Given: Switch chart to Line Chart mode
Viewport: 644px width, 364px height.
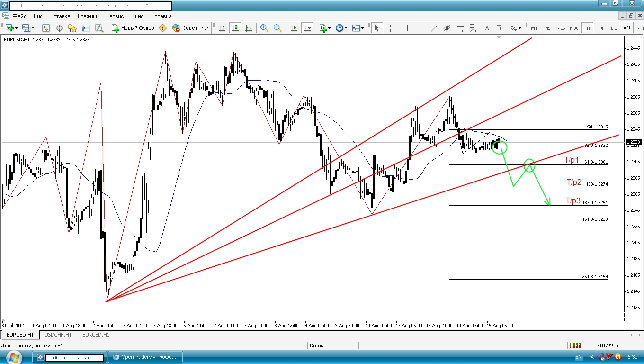Looking at the screenshot, I should [x=248, y=28].
